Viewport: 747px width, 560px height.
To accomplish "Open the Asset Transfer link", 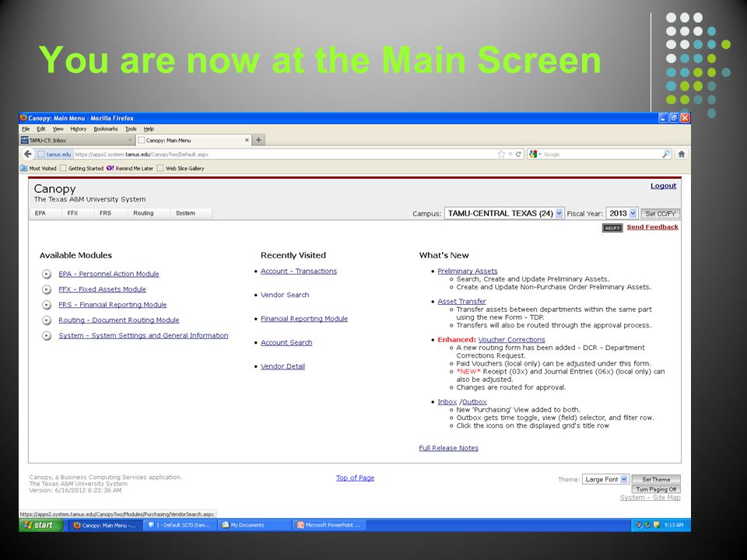I will pyautogui.click(x=461, y=302).
